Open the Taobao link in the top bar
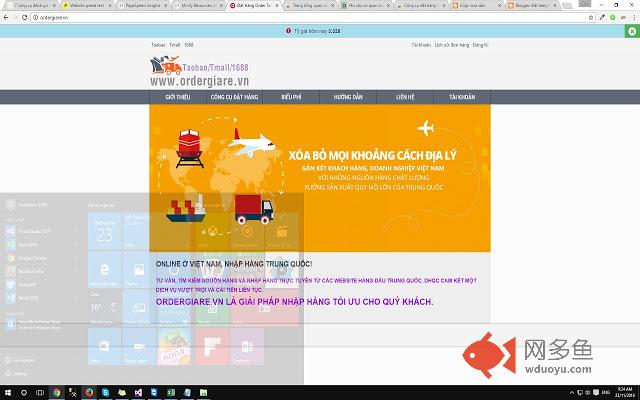The height and width of the screenshot is (400, 640). (158, 45)
